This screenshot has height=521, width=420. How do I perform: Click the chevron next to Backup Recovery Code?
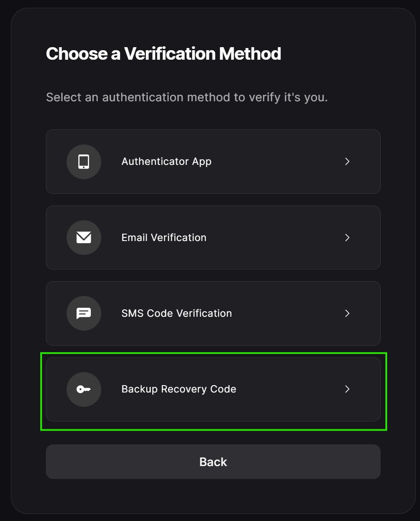click(347, 389)
